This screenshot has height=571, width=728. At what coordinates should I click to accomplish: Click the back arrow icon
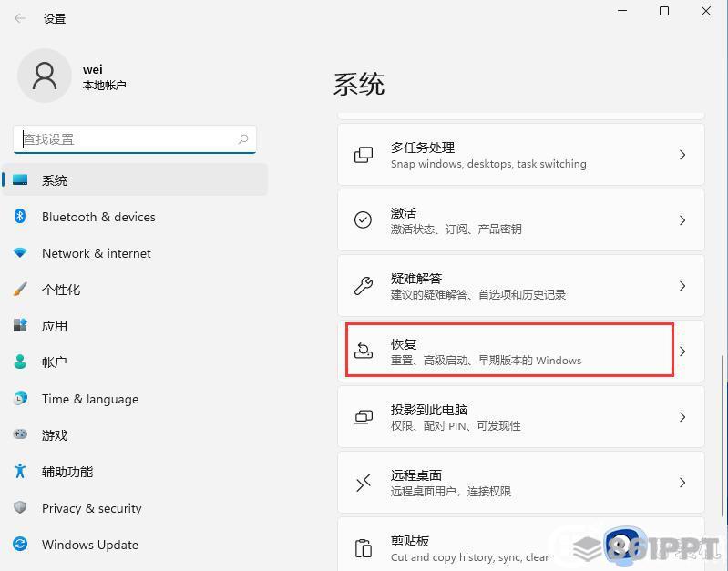(20, 18)
